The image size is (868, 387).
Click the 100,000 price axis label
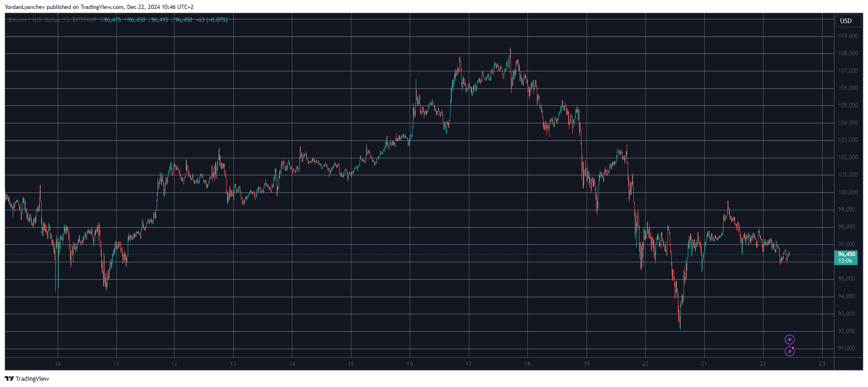pos(848,192)
